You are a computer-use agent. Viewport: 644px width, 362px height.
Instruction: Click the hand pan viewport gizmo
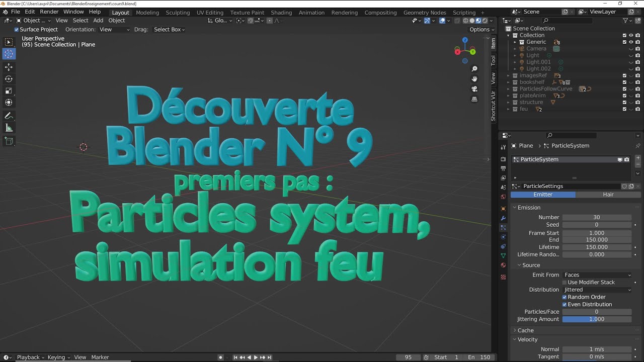point(474,79)
